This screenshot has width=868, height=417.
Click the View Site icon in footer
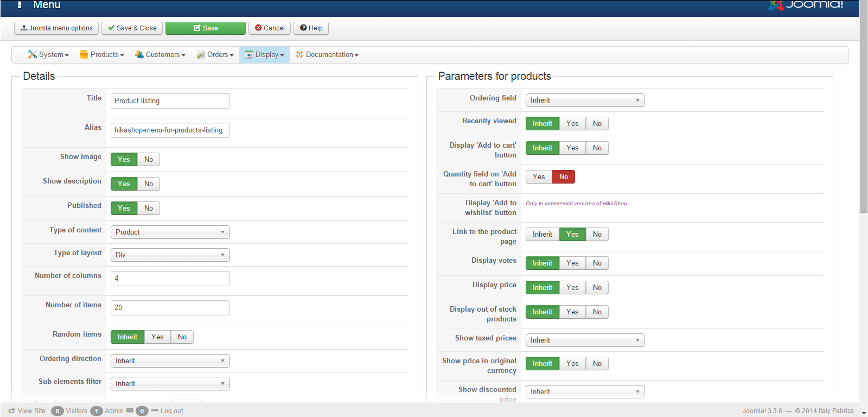pyautogui.click(x=12, y=411)
